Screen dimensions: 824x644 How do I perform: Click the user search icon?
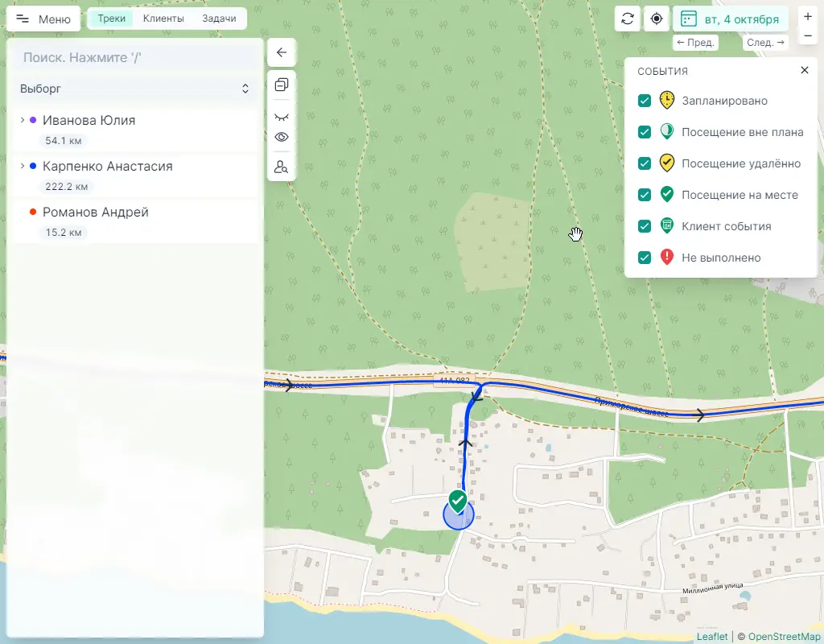click(x=282, y=167)
